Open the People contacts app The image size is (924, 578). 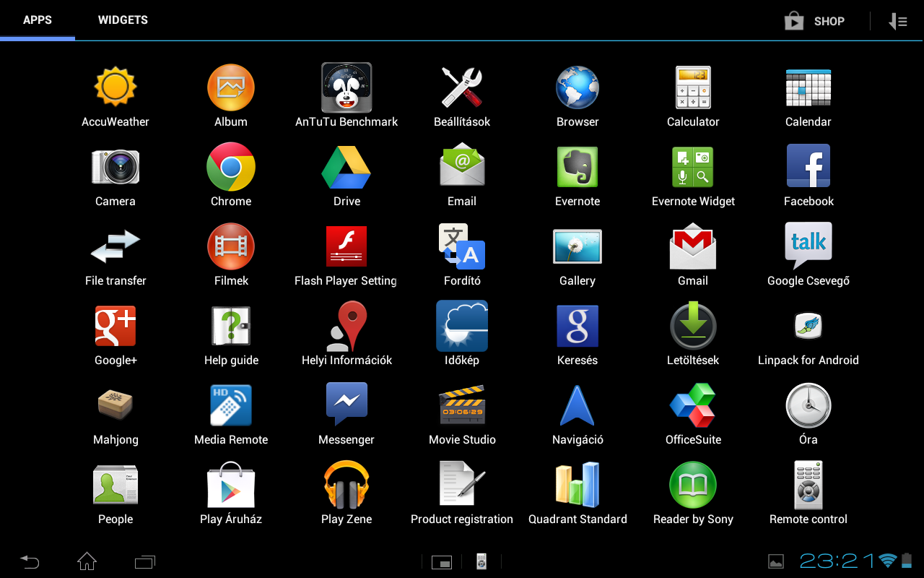(115, 493)
